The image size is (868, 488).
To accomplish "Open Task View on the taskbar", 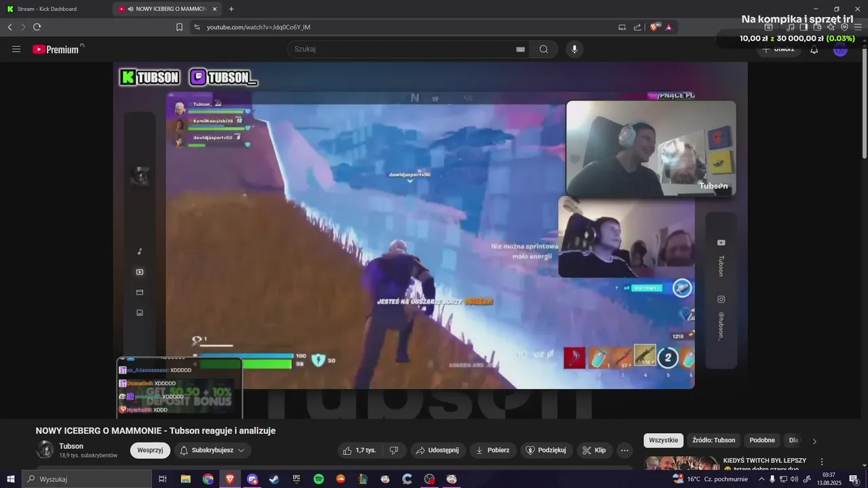I will pos(163,479).
